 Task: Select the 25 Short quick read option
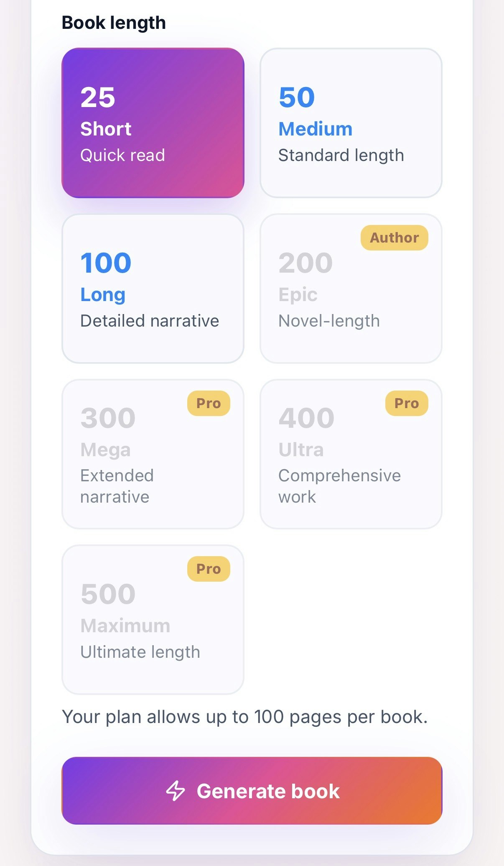pos(153,122)
